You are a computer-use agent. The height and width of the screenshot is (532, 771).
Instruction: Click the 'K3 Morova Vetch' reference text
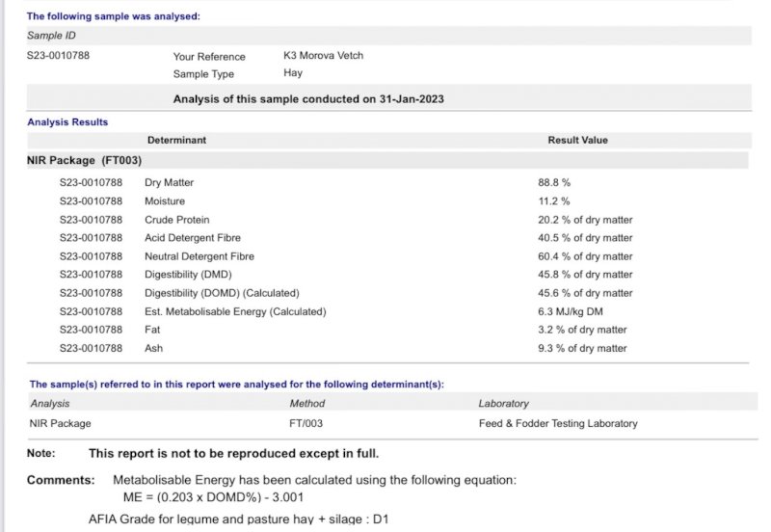(323, 56)
